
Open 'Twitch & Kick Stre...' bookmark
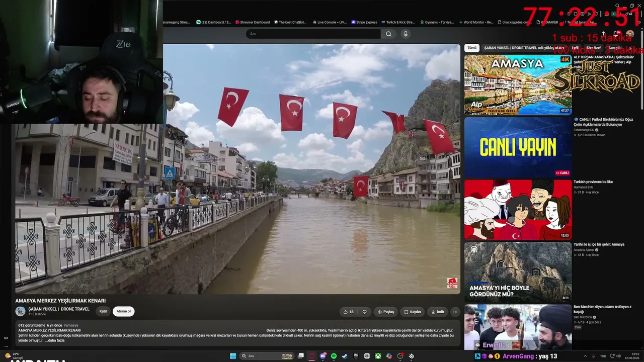398,22
